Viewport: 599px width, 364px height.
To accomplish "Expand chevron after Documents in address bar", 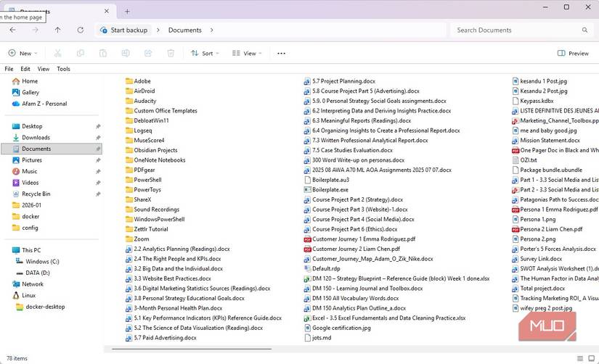I will pyautogui.click(x=211, y=30).
